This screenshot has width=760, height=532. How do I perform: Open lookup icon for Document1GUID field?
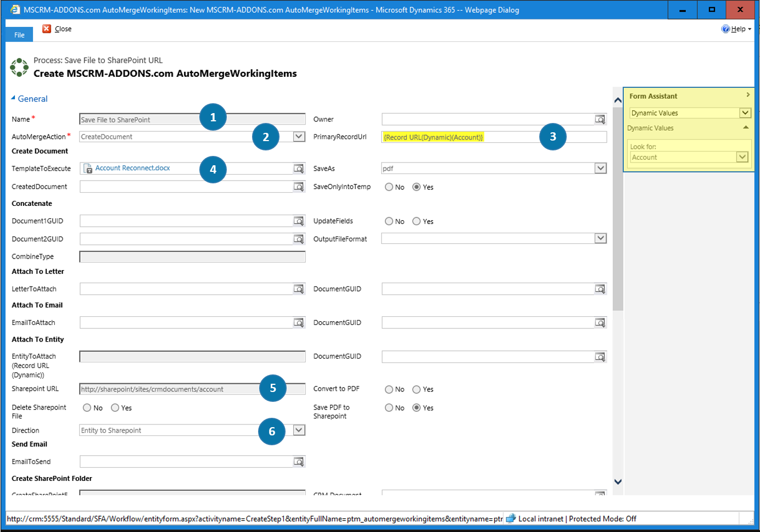tap(299, 221)
